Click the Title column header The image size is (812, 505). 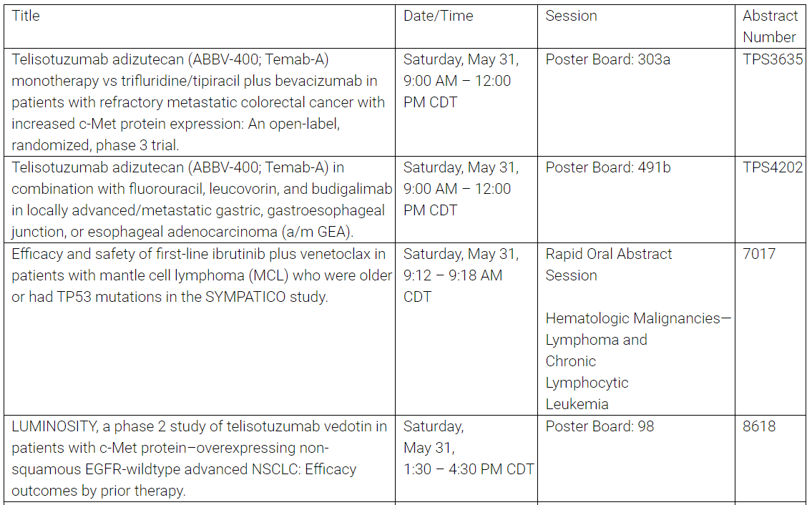25,16
